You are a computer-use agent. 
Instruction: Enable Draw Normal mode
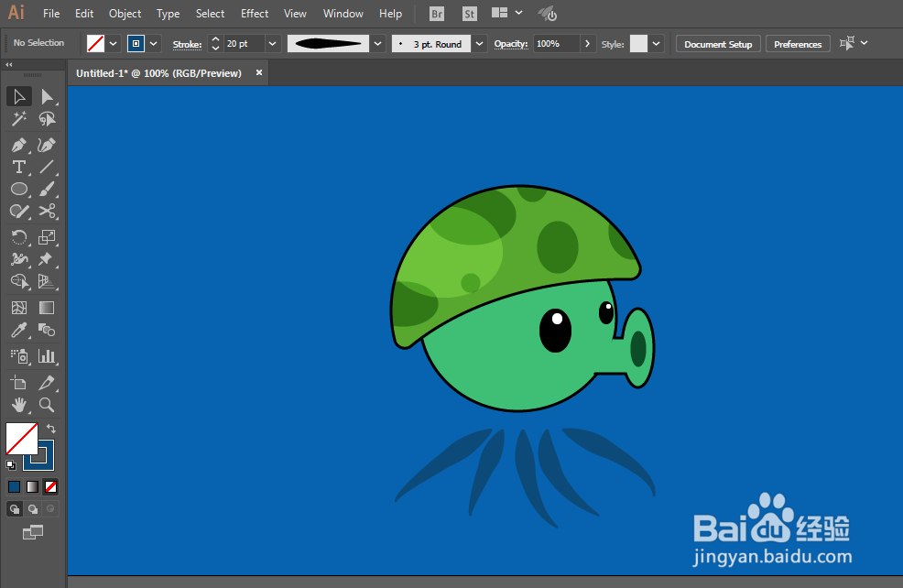15,509
